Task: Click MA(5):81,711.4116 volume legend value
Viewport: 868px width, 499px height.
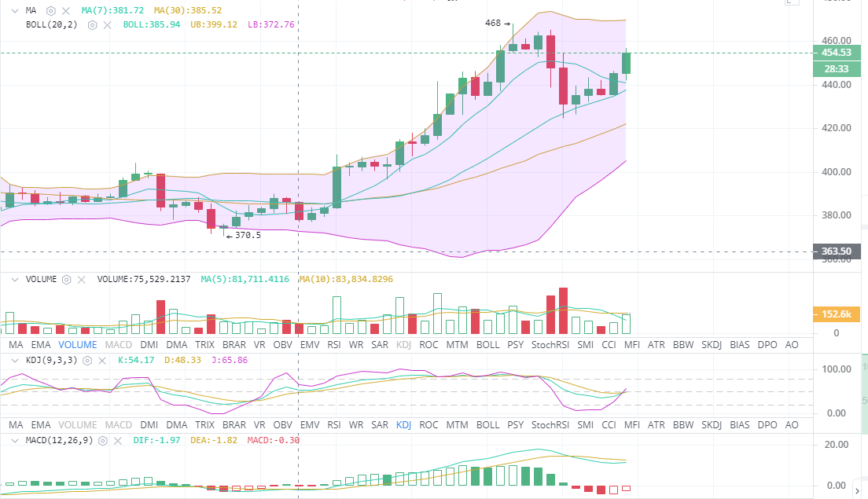Action: (245, 280)
